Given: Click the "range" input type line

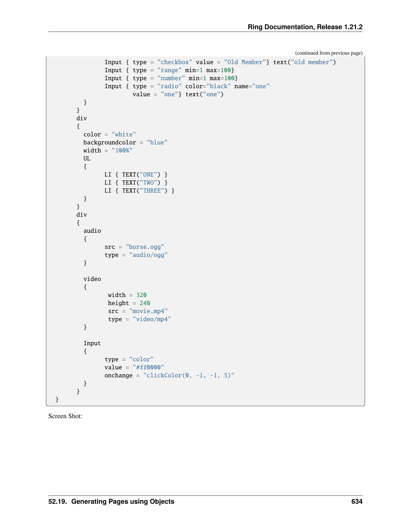Looking at the screenshot, I should [x=169, y=70].
